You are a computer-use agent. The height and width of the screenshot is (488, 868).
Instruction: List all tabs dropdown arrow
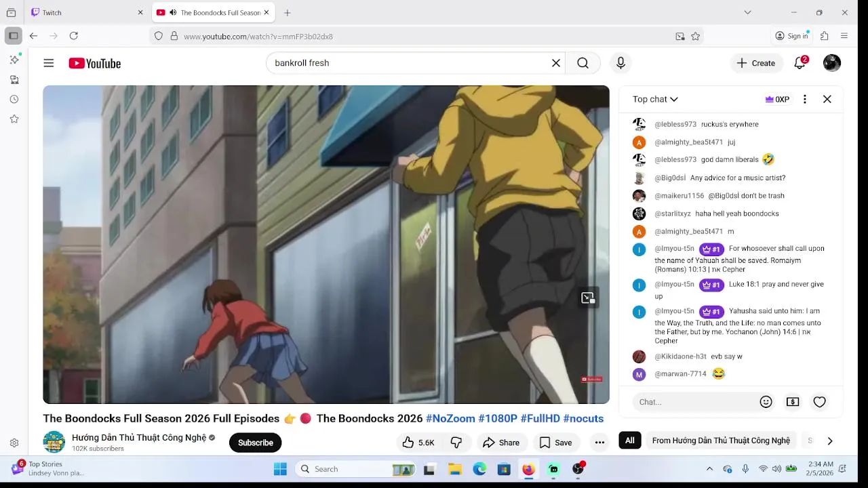point(747,12)
